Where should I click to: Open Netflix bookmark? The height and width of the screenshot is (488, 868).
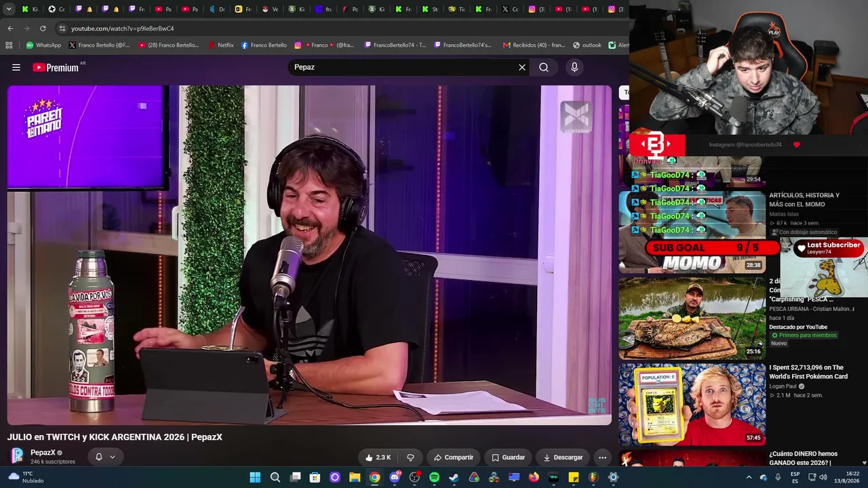[220, 45]
